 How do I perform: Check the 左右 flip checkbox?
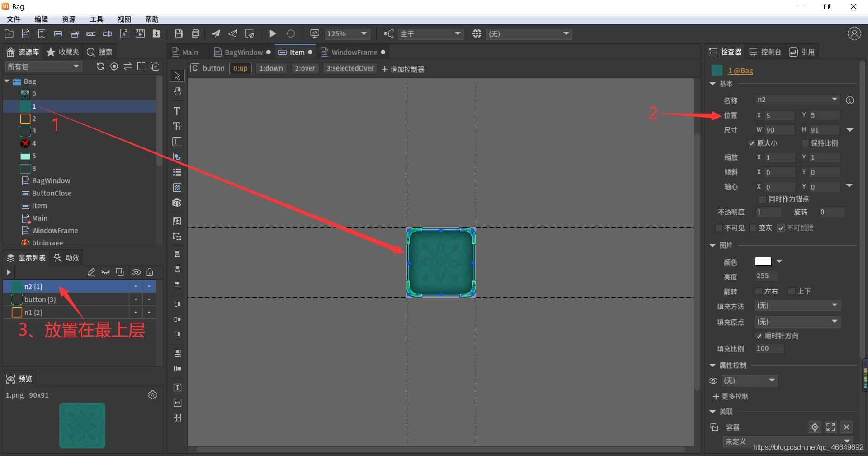tap(759, 291)
